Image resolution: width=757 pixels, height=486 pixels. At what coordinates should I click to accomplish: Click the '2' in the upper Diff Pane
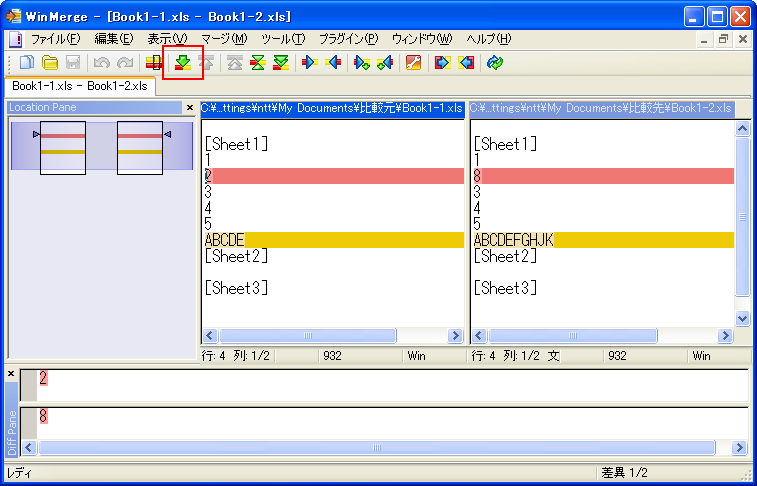coord(43,378)
